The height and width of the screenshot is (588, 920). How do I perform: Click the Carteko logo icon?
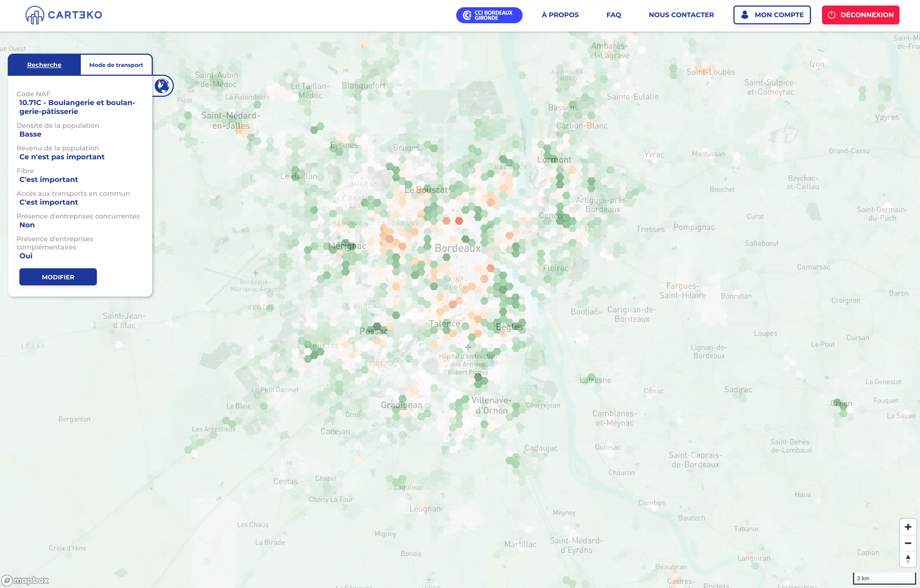(34, 15)
